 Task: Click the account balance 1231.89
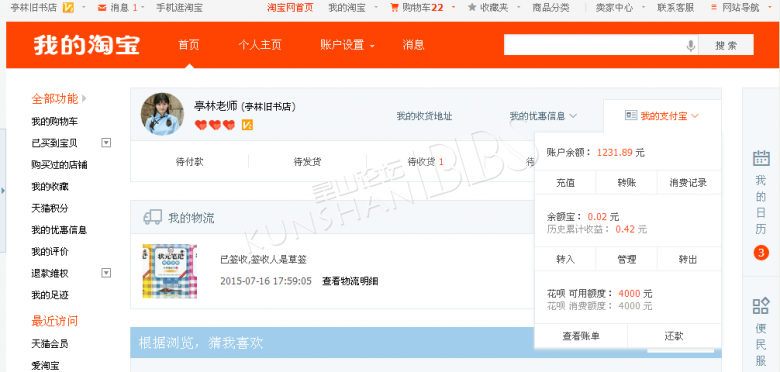pos(615,153)
